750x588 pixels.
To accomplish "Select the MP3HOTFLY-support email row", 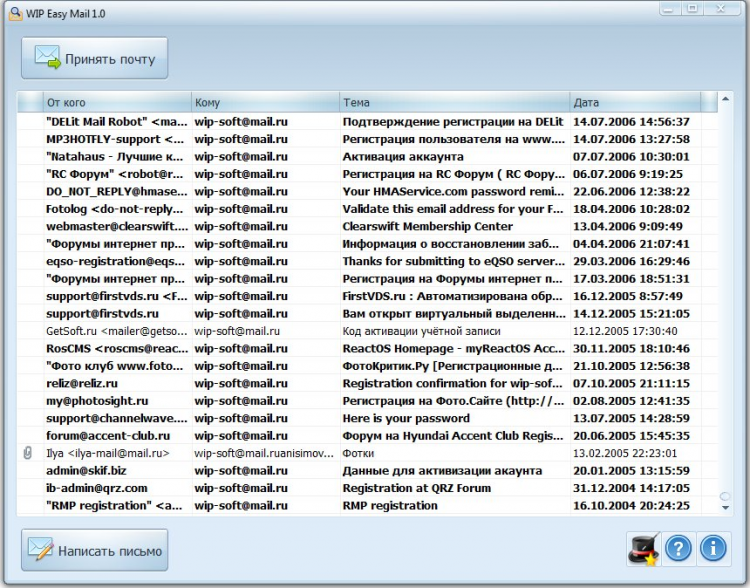I will coord(367,139).
